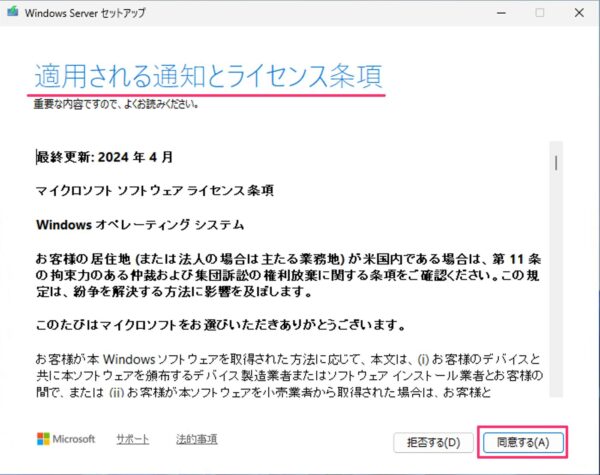Accept the license with 同意する(A)

coord(522,440)
